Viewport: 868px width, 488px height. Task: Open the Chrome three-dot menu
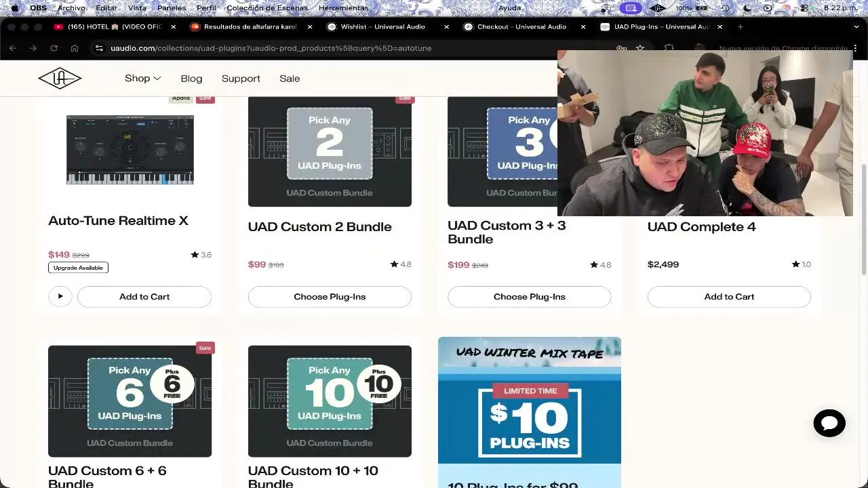(856, 48)
